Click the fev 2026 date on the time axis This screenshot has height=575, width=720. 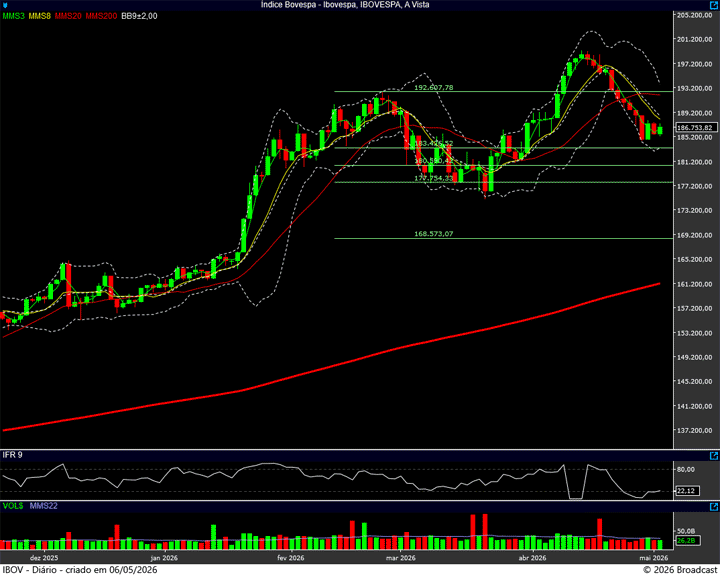tap(290, 558)
